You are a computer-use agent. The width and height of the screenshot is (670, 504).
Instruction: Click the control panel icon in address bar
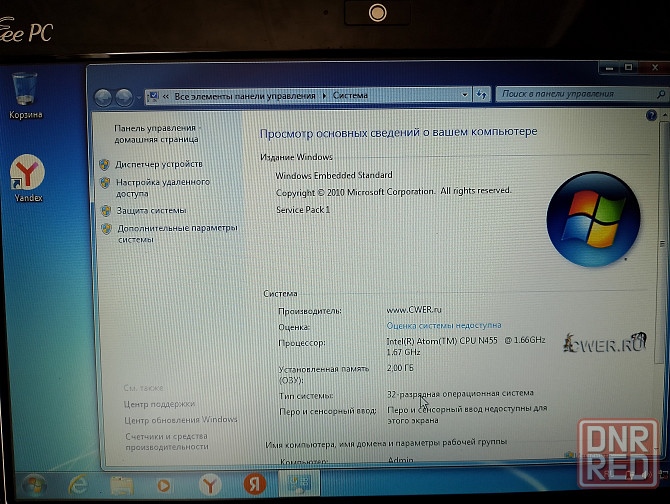point(153,96)
